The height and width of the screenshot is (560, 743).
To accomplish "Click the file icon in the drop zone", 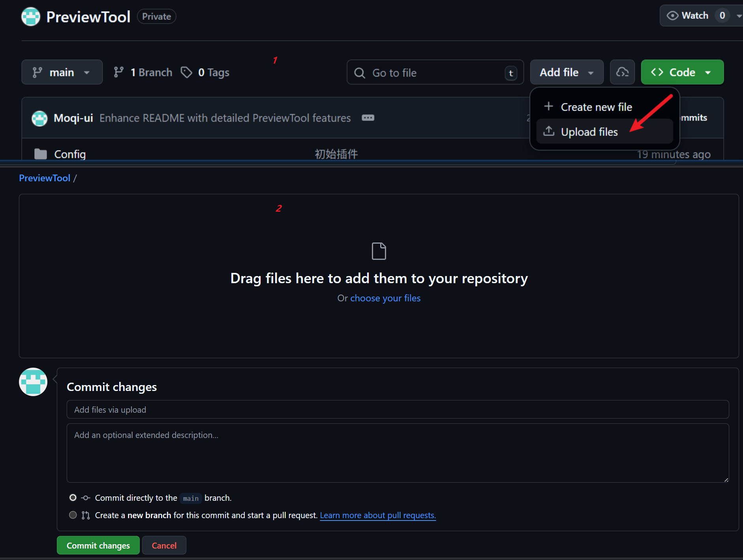I will 379,251.
